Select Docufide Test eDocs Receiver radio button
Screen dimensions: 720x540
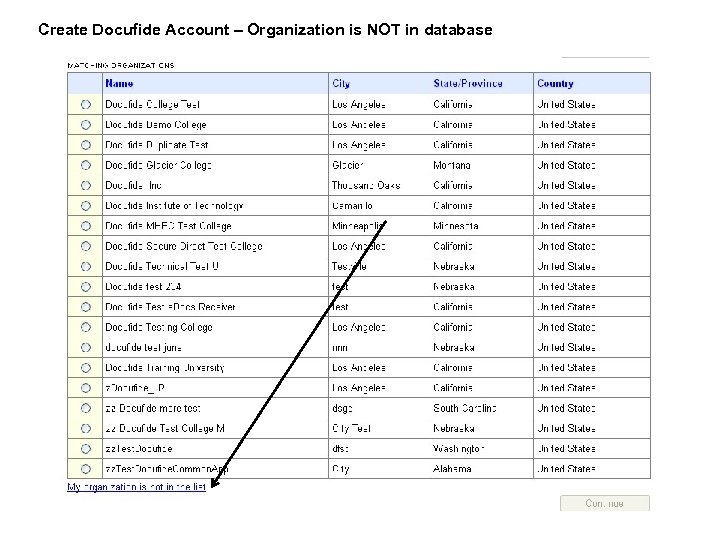pyautogui.click(x=86, y=307)
